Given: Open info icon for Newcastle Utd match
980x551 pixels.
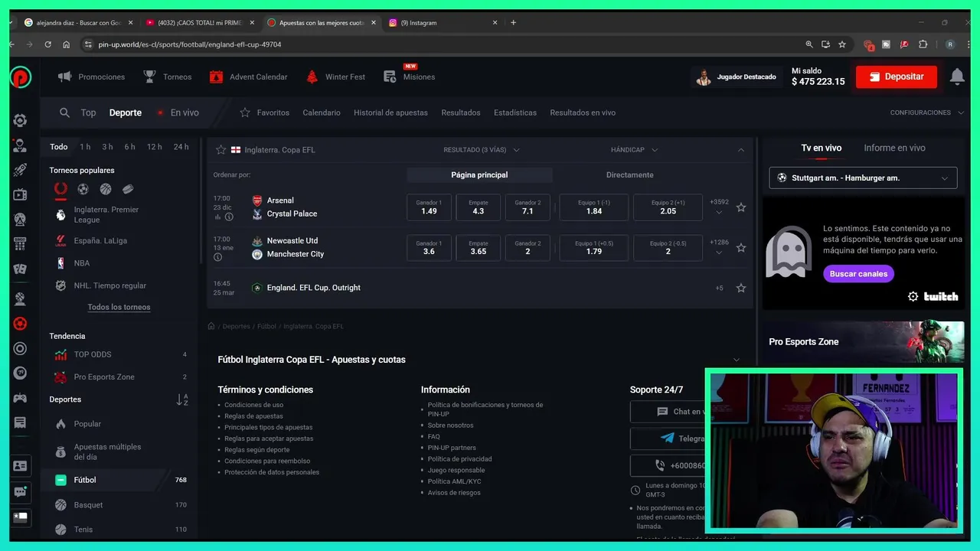Looking at the screenshot, I should point(218,257).
